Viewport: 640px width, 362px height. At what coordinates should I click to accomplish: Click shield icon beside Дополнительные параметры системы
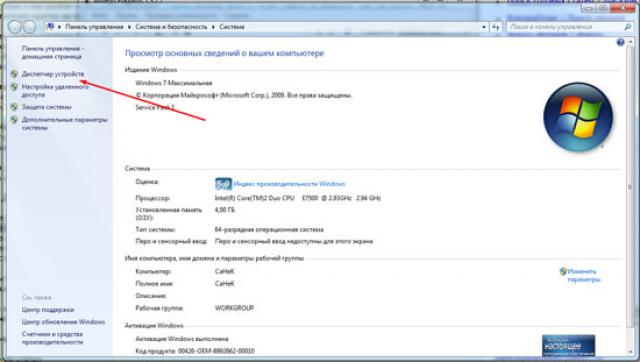pyautogui.click(x=14, y=120)
